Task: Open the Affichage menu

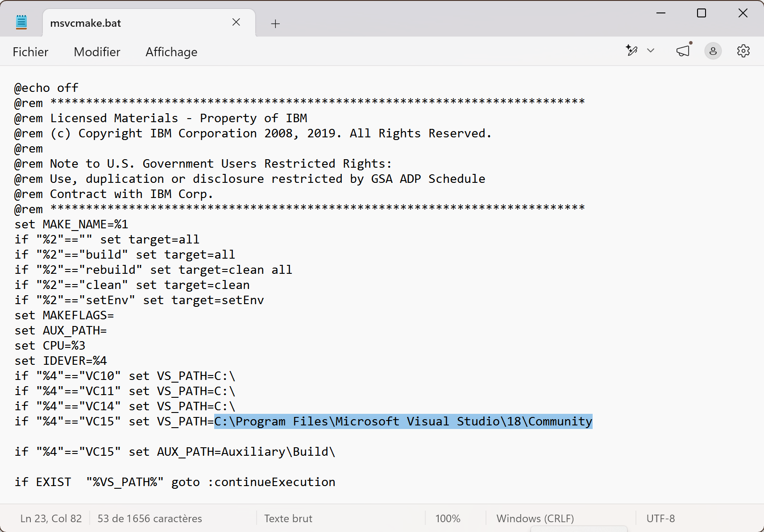Action: coord(171,52)
